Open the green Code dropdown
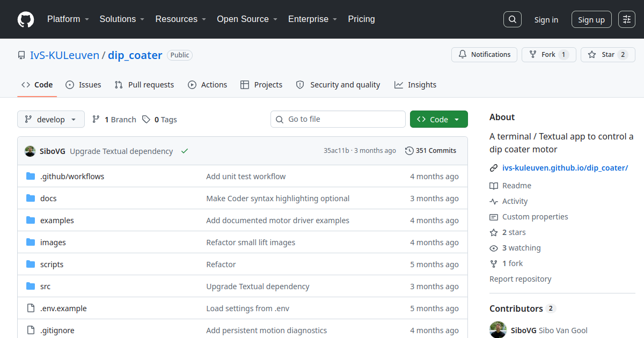This screenshot has width=644, height=338. click(x=439, y=120)
